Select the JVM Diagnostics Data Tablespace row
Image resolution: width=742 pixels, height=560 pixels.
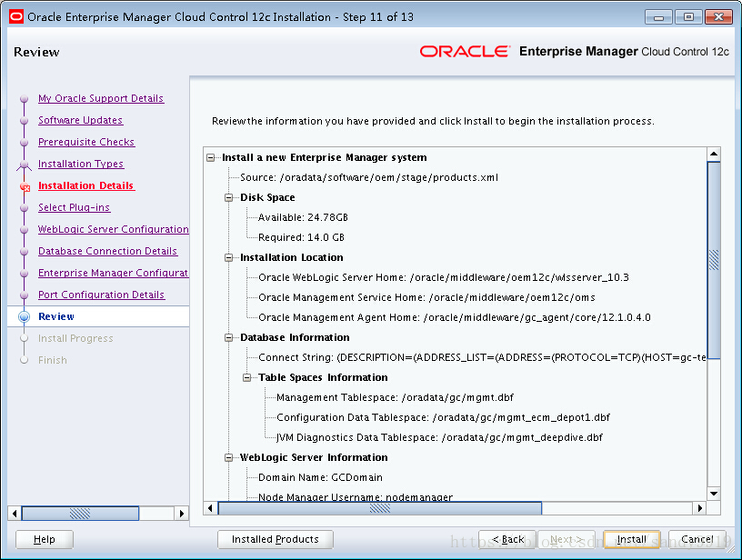click(439, 437)
